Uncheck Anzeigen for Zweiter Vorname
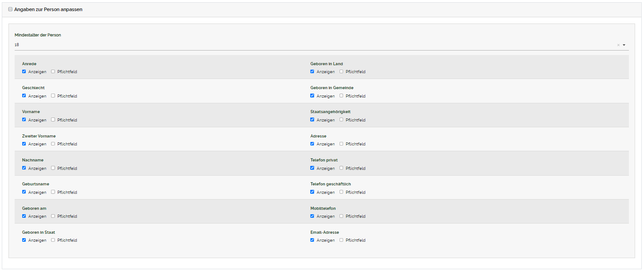The height and width of the screenshot is (271, 644). click(24, 144)
